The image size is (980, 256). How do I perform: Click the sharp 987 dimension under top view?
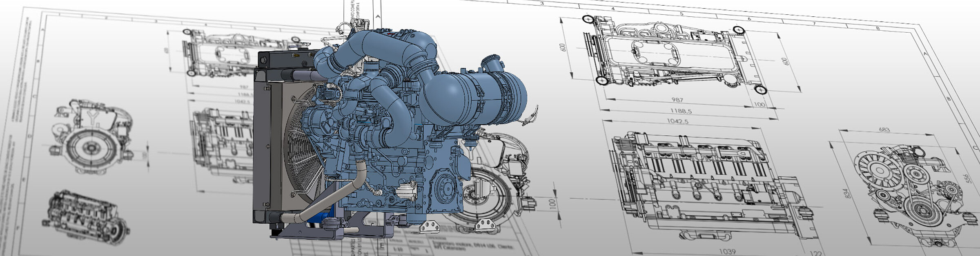tap(677, 100)
